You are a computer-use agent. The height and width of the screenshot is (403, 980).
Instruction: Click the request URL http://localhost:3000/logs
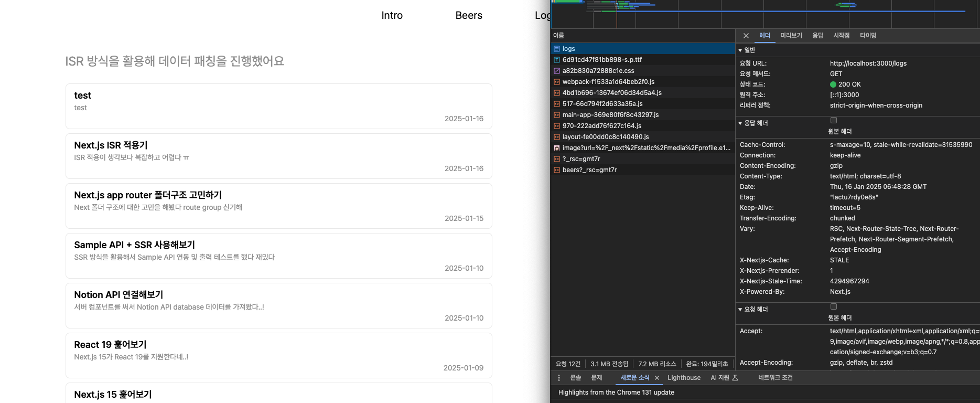[x=868, y=63]
